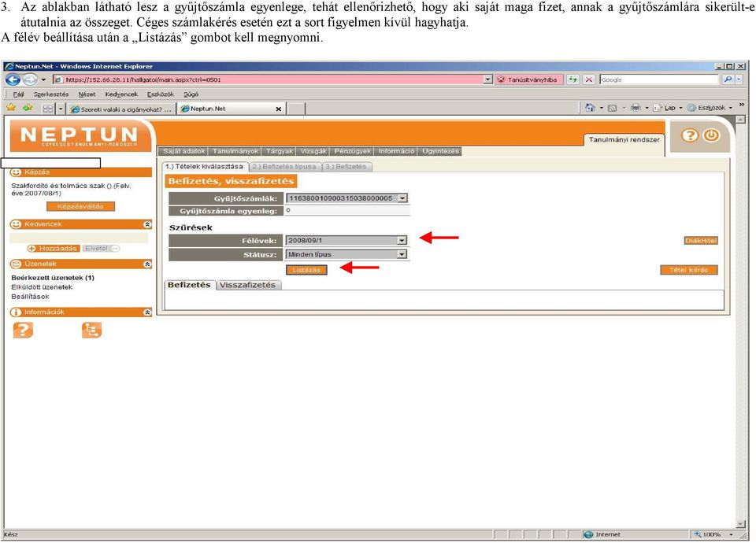The image size is (756, 543).
Task: Open the Pénzügyek Neptun menu
Action: pyautogui.click(x=353, y=151)
